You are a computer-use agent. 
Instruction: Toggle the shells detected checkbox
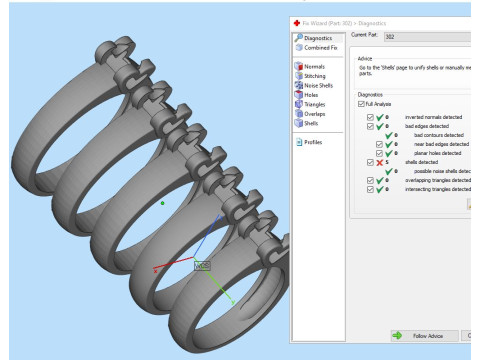coord(370,162)
